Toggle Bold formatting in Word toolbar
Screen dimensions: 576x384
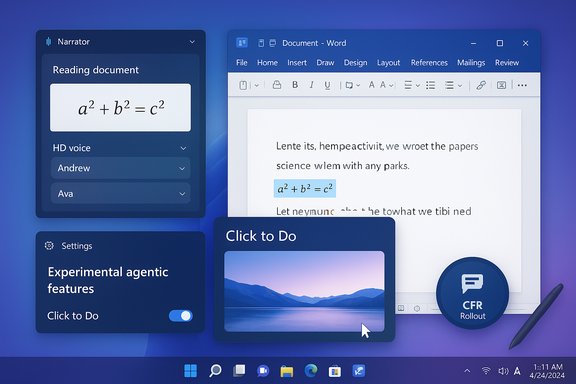[x=295, y=85]
